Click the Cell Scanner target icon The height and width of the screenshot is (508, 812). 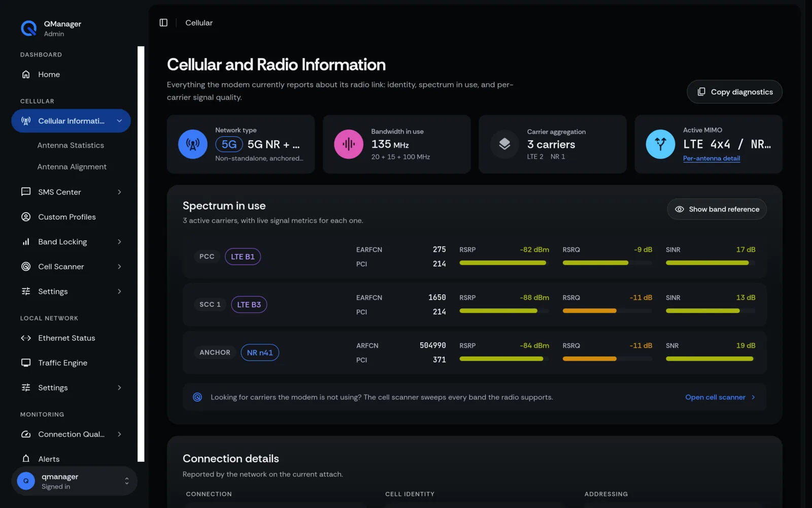(x=26, y=267)
